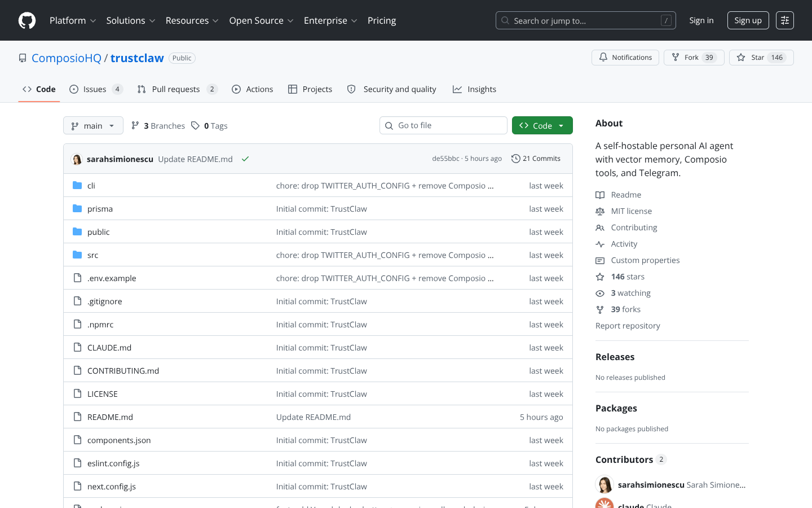812x508 pixels.
Task: Click the .env.example file icon
Action: (x=77, y=278)
